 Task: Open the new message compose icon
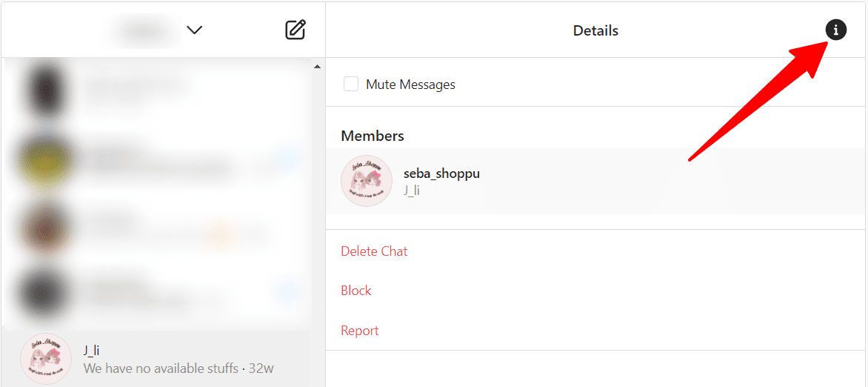pos(296,30)
